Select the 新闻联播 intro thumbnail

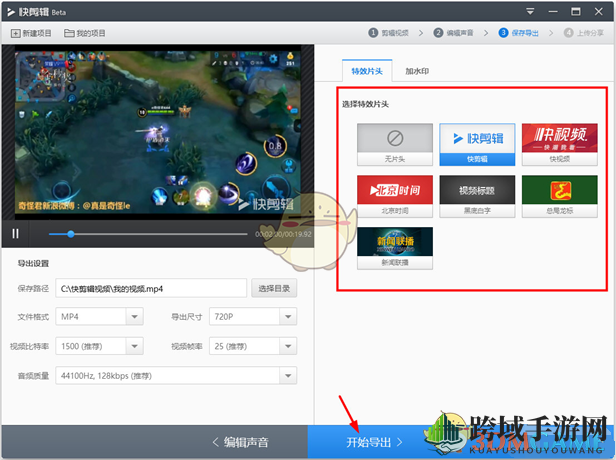click(395, 248)
